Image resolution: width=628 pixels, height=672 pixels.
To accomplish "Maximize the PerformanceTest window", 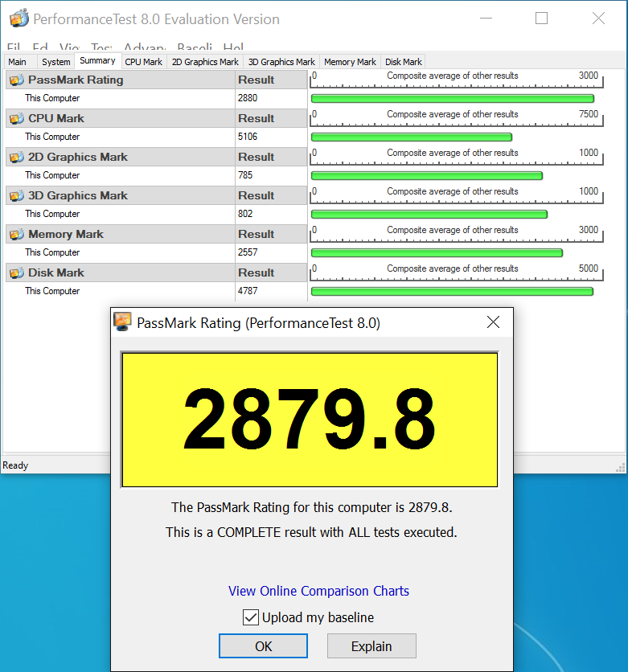I will pyautogui.click(x=541, y=18).
